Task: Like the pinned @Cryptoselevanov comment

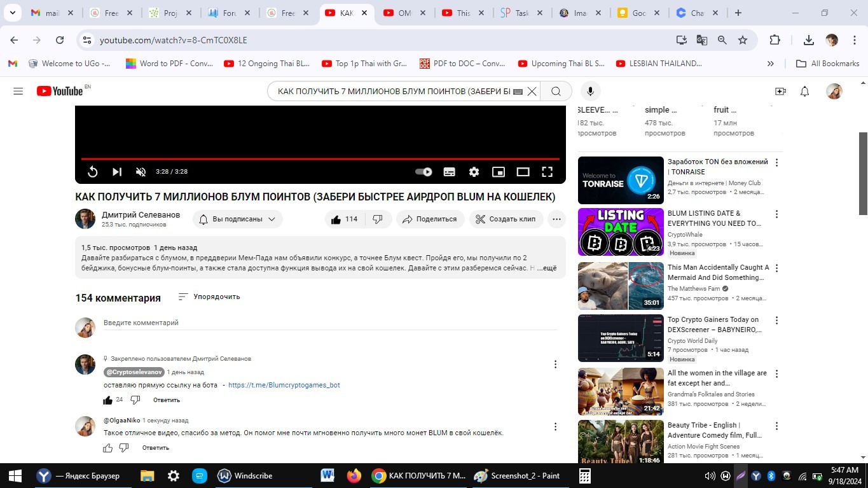Action: [107, 400]
